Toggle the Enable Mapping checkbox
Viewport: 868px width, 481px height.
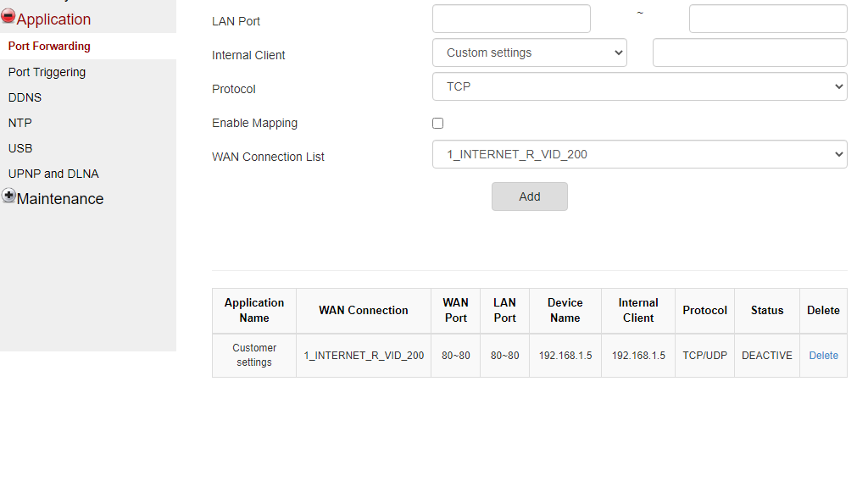(437, 123)
